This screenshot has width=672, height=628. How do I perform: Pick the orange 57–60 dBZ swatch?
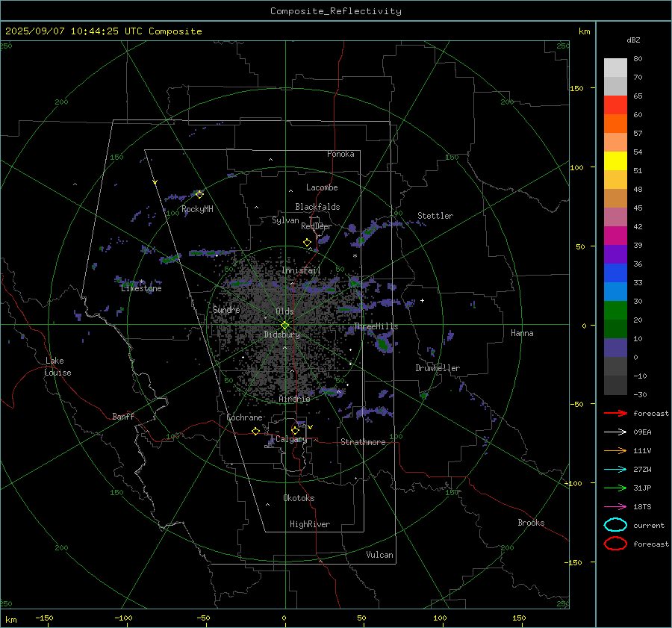615,123
